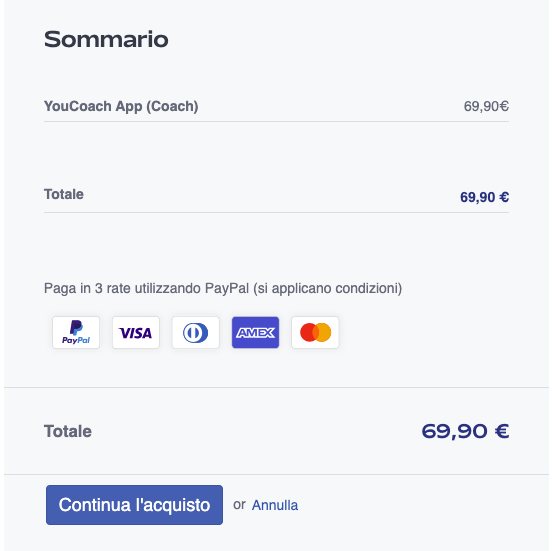The image size is (553, 551).
Task: Click the Paga in 3 rate PayPal text
Action: click(x=223, y=288)
